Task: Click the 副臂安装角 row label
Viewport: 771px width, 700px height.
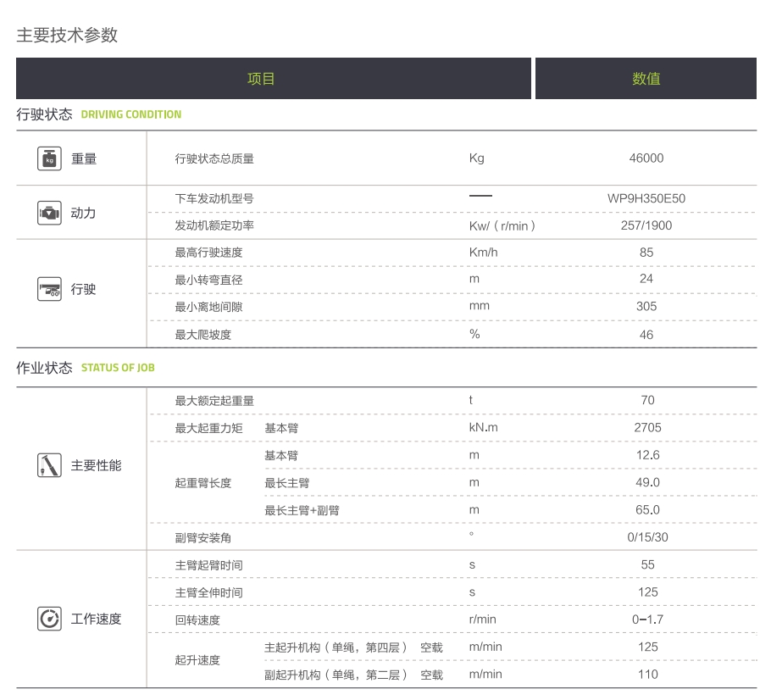Action: point(203,537)
